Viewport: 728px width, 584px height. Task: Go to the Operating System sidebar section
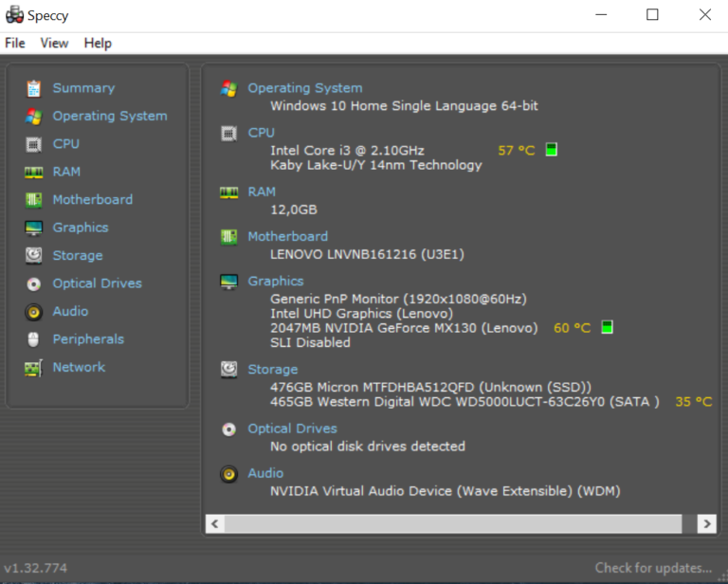(110, 116)
